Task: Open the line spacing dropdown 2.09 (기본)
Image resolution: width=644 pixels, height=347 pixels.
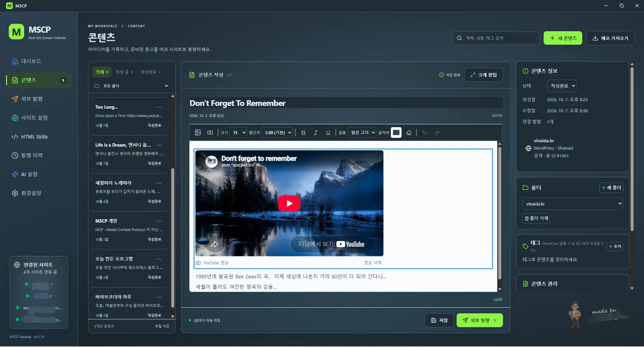Action: pos(277,132)
